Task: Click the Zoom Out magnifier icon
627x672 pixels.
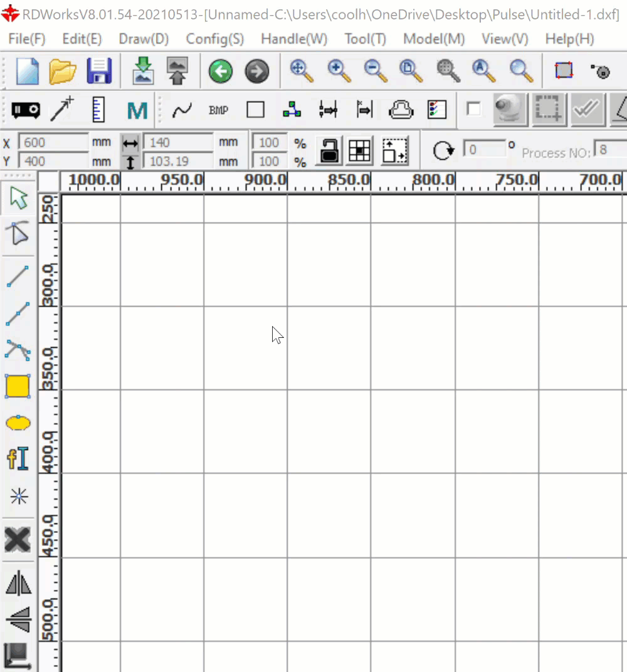Action: 376,71
